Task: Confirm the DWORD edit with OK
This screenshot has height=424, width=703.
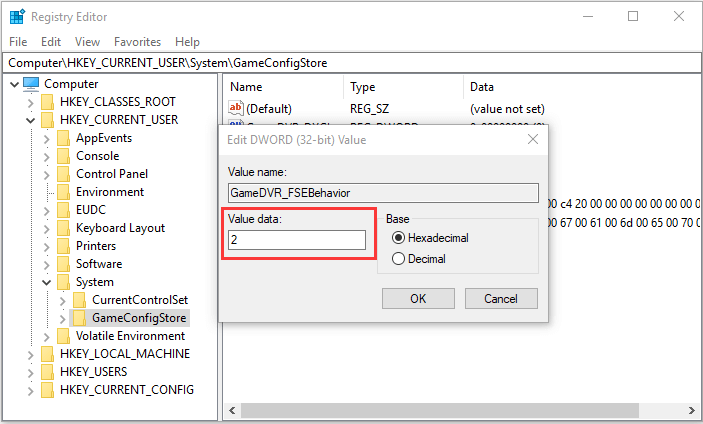Action: tap(418, 299)
